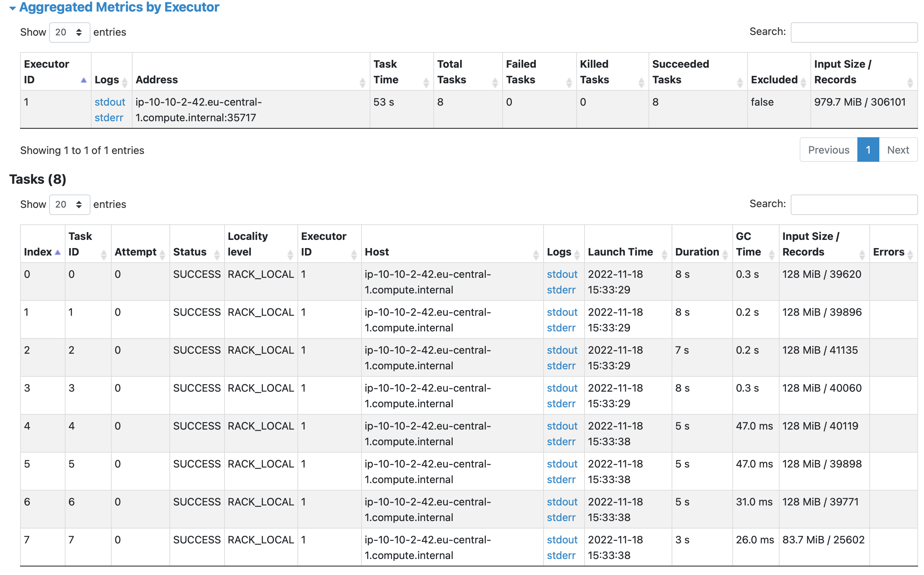The height and width of the screenshot is (575, 924).
Task: Sort tasks by Locality level column
Action: click(x=260, y=244)
